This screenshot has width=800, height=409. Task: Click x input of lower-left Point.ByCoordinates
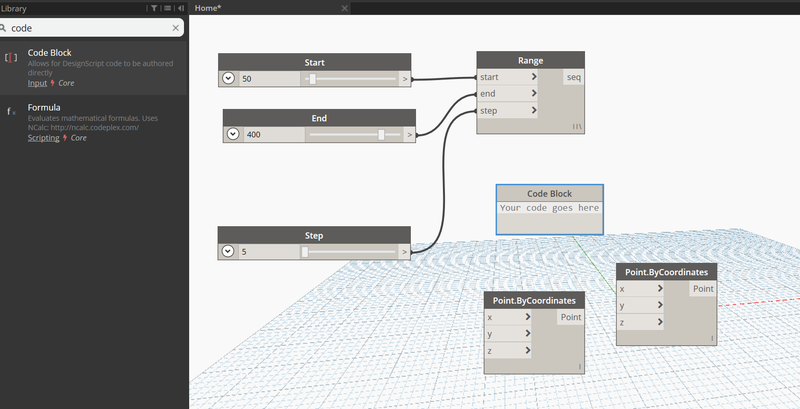508,317
